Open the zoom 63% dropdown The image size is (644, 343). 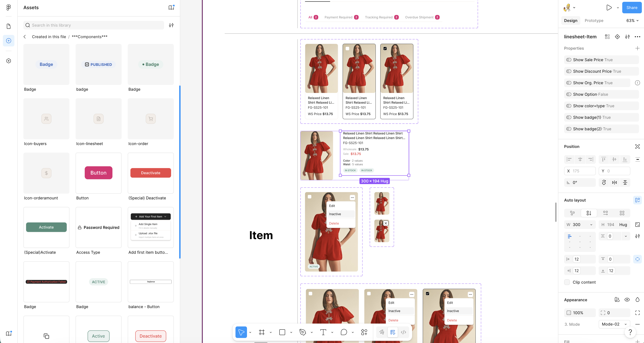632,21
